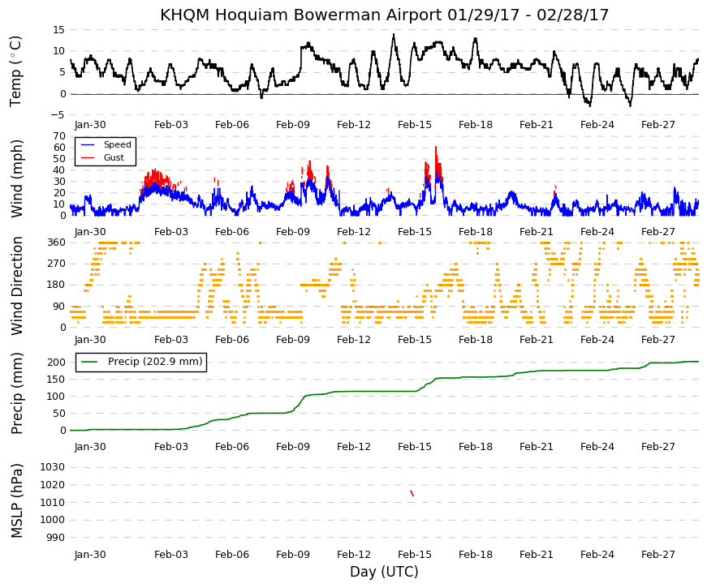Click the 1030 value on MSLP axis
This screenshot has width=707, height=588.
pyautogui.click(x=52, y=467)
